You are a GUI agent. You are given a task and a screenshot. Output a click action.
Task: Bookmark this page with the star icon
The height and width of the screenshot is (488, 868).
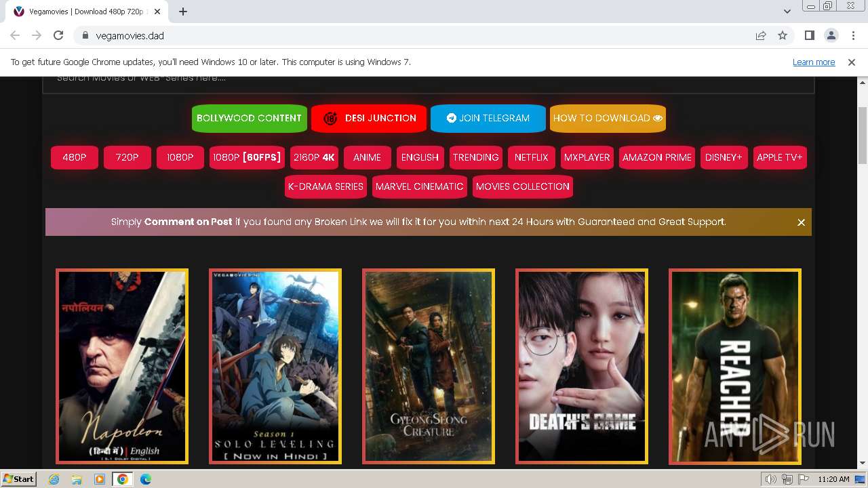coord(783,35)
